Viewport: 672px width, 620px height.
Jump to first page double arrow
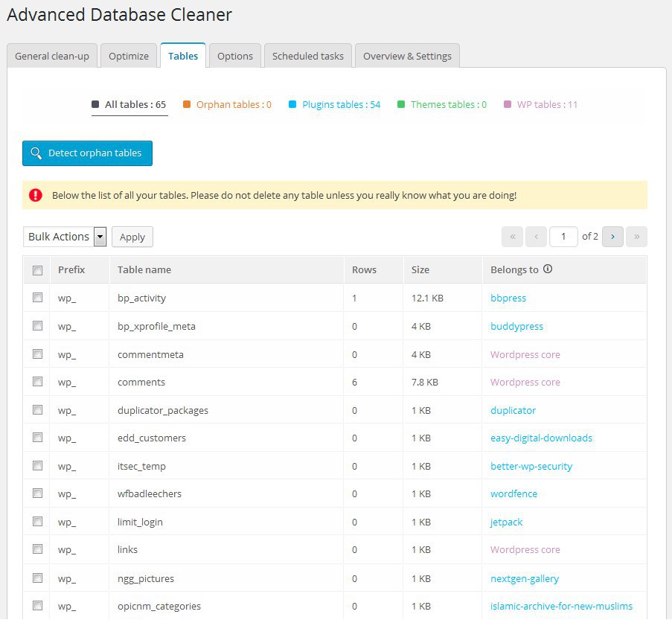tap(512, 237)
